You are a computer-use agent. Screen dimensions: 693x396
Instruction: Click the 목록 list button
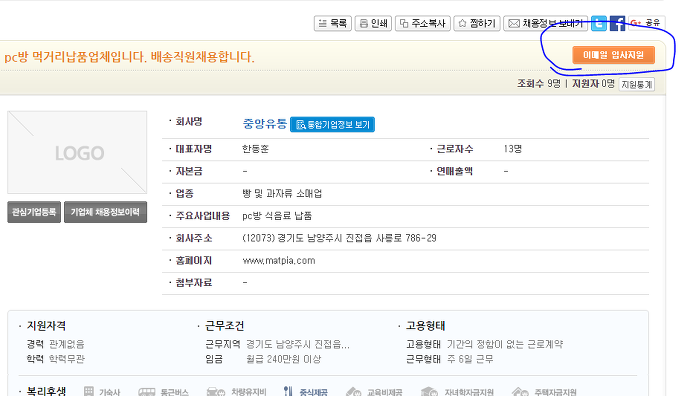(333, 23)
